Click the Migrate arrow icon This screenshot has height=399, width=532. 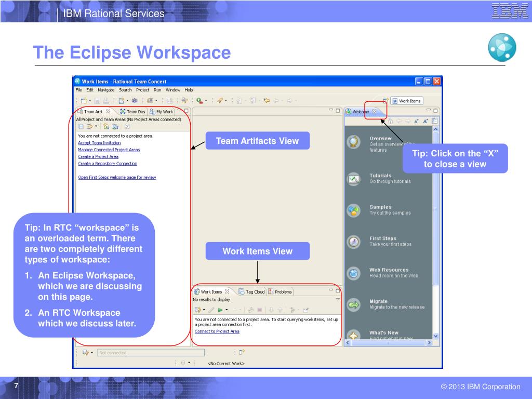tap(353, 304)
